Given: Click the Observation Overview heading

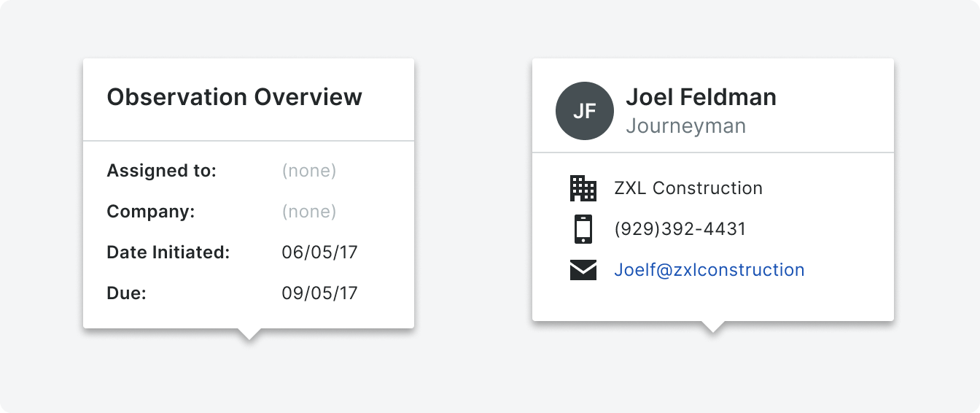Looking at the screenshot, I should pyautogui.click(x=235, y=97).
